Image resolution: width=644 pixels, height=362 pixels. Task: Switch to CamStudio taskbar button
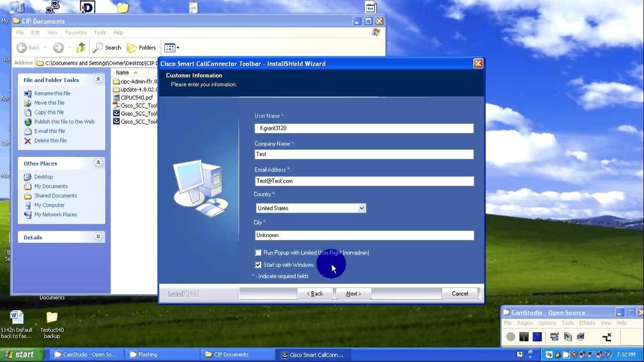86,354
